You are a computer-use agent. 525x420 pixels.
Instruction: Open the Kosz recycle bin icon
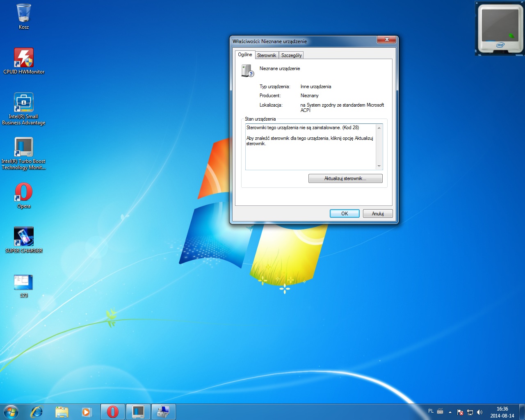point(24,16)
